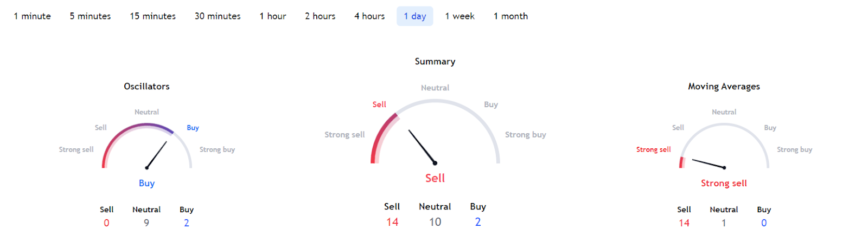This screenshot has height=242, width=868.
Task: Click the active 1 day tab
Action: [x=415, y=16]
